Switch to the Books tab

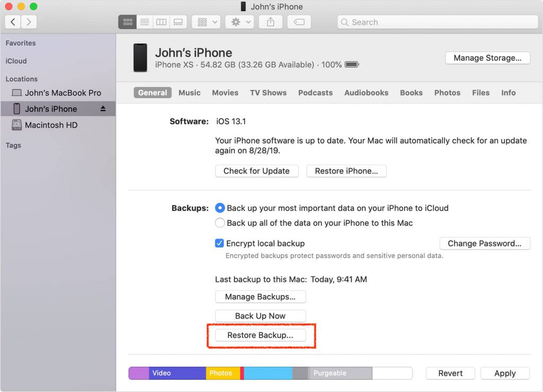pos(411,93)
